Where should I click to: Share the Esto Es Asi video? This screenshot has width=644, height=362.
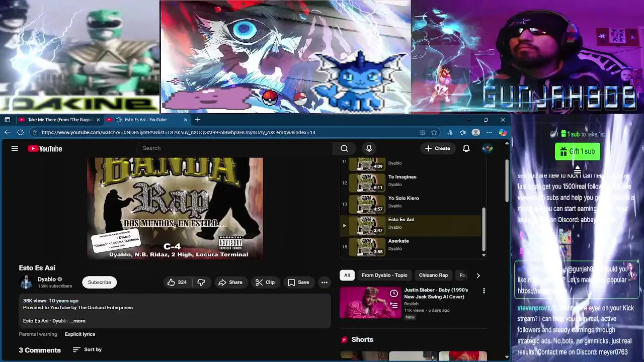pyautogui.click(x=230, y=282)
